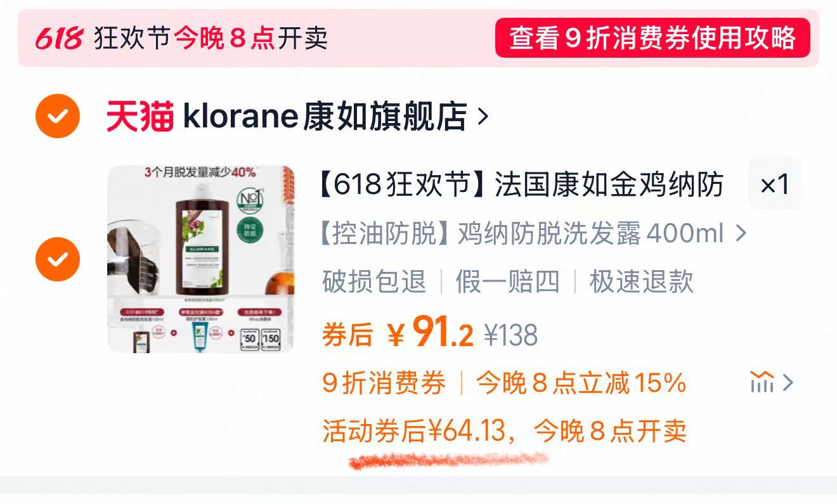Image resolution: width=837 pixels, height=504 pixels.
Task: Uncheck the shampoo product checkbox
Action: pyautogui.click(x=58, y=259)
